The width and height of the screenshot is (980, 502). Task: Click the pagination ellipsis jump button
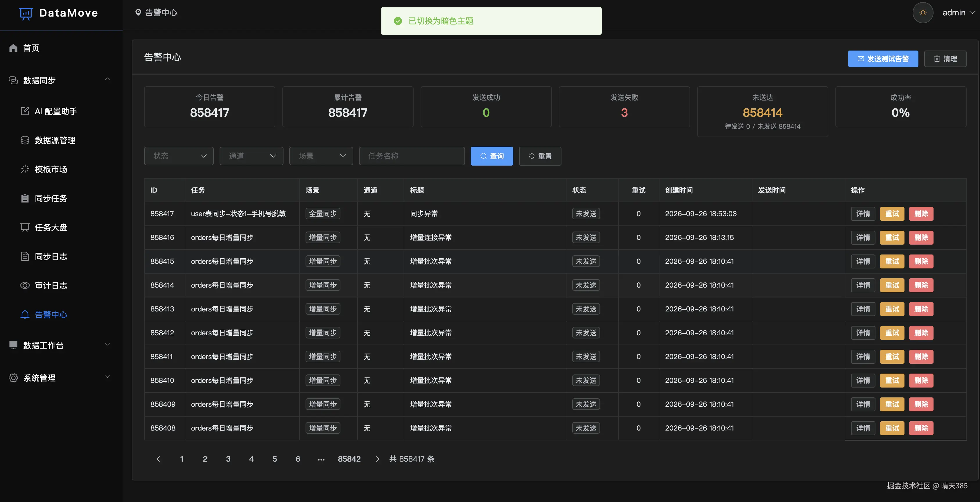(x=321, y=459)
